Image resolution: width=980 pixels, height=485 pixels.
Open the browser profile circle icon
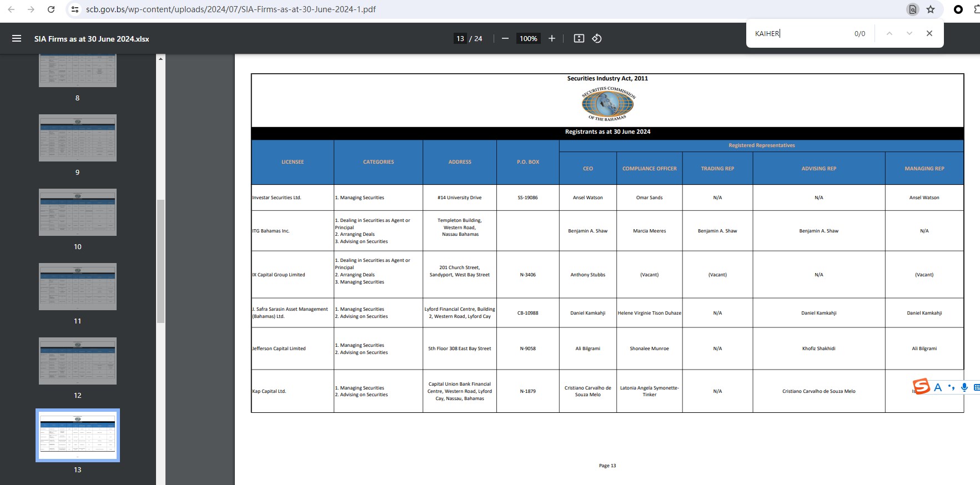coord(958,9)
